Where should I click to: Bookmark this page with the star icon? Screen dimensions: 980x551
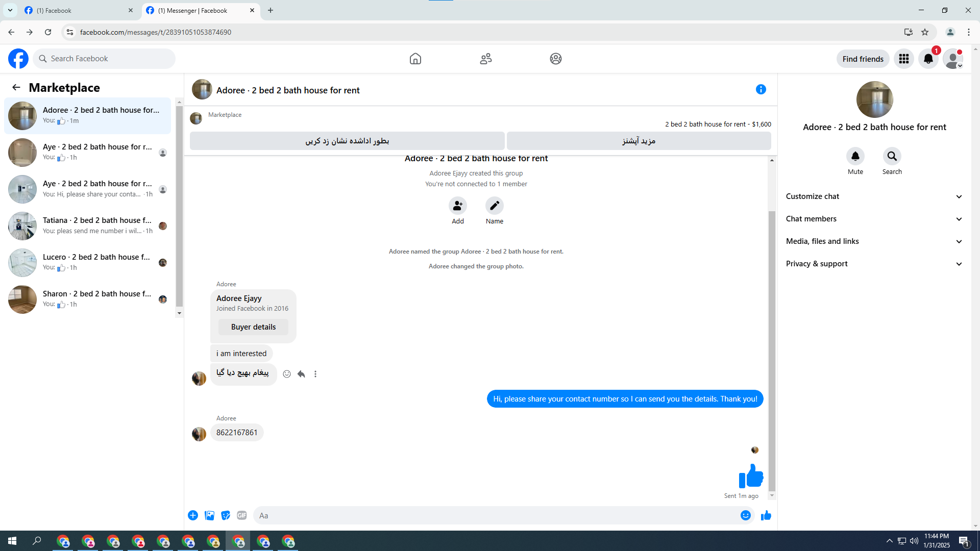[x=925, y=32]
